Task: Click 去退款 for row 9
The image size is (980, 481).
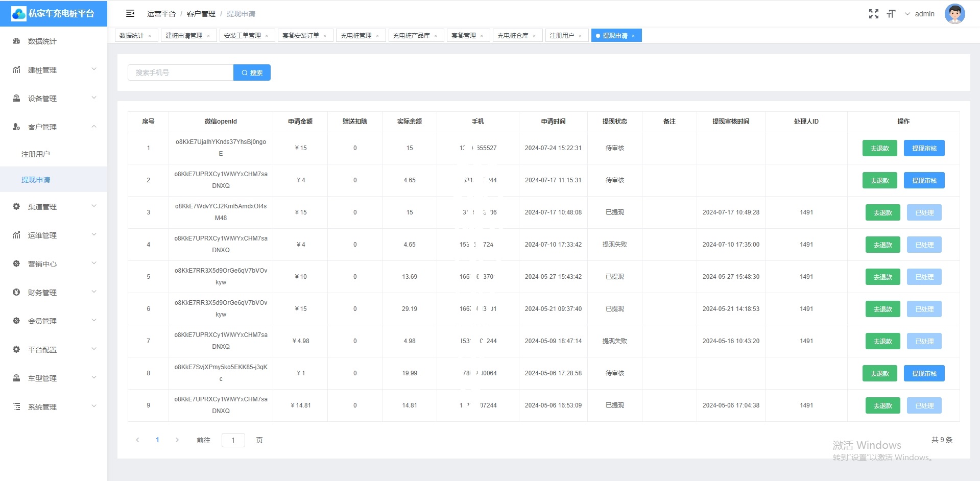Action: click(883, 405)
